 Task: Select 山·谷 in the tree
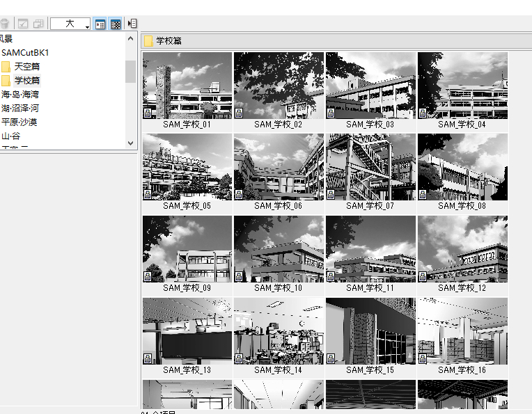[x=11, y=136]
